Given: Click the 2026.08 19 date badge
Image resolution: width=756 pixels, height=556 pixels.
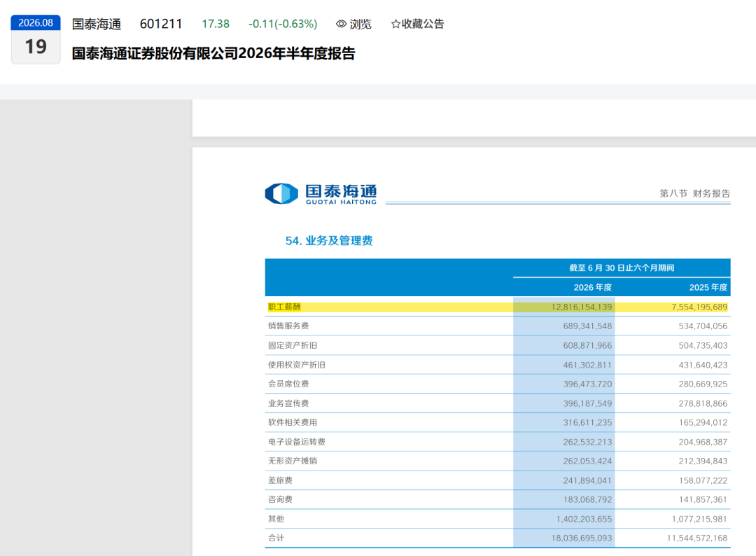Looking at the screenshot, I should (x=36, y=39).
